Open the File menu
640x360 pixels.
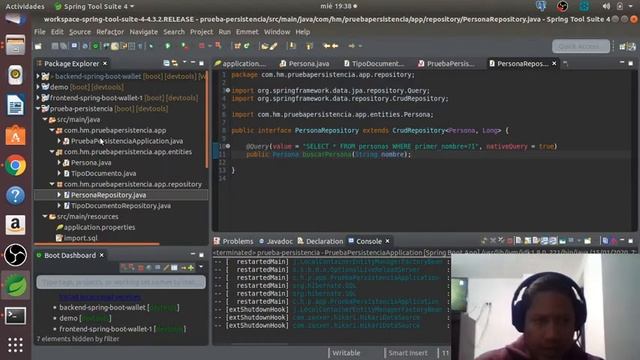[x=40, y=32]
